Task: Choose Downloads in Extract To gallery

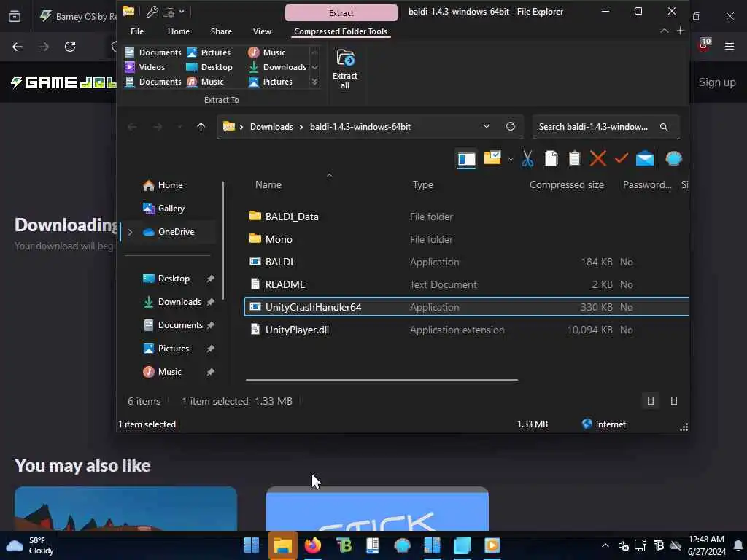Action: click(x=278, y=67)
